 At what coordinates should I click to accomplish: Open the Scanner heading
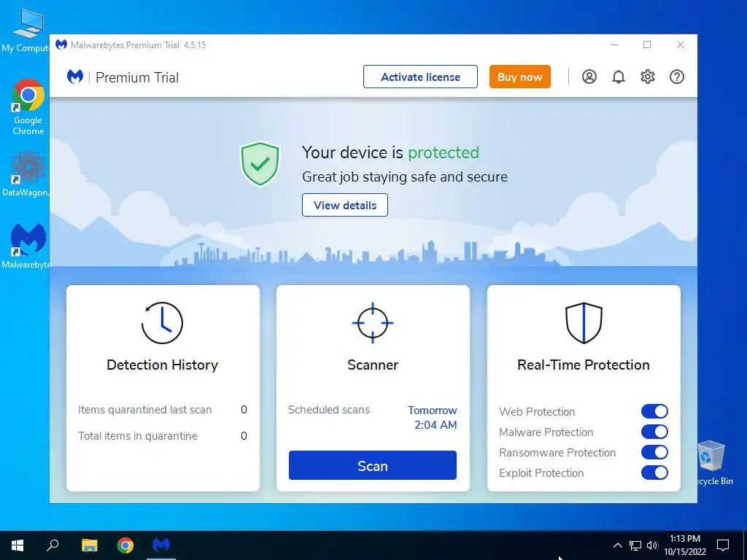pos(373,365)
